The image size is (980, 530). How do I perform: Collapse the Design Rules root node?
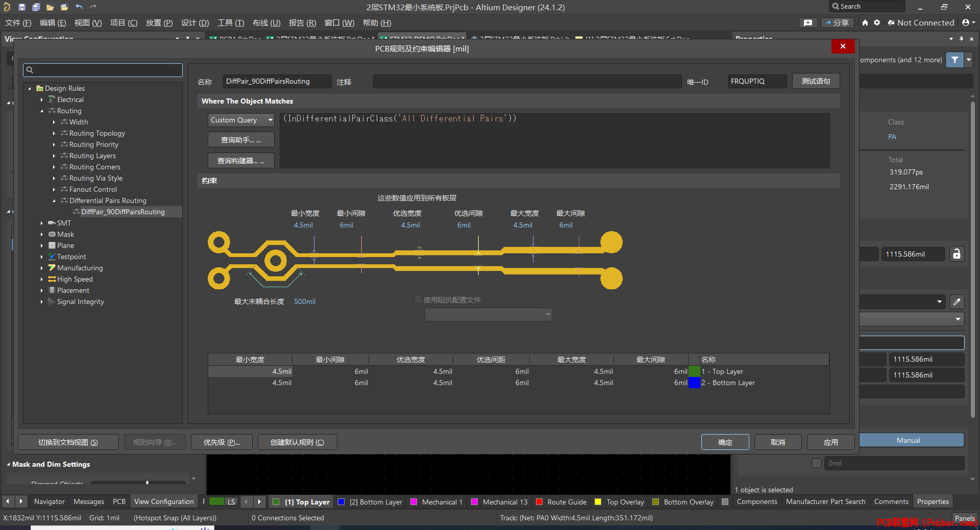coord(30,88)
